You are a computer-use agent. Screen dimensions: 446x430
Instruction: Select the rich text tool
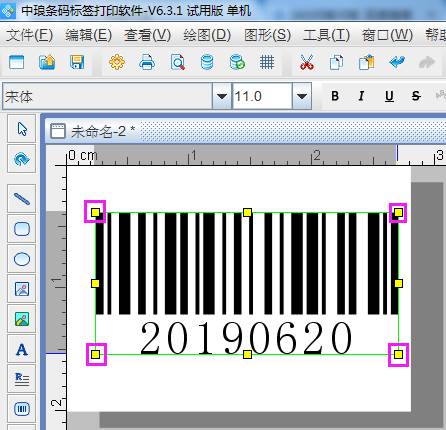[x=22, y=379]
